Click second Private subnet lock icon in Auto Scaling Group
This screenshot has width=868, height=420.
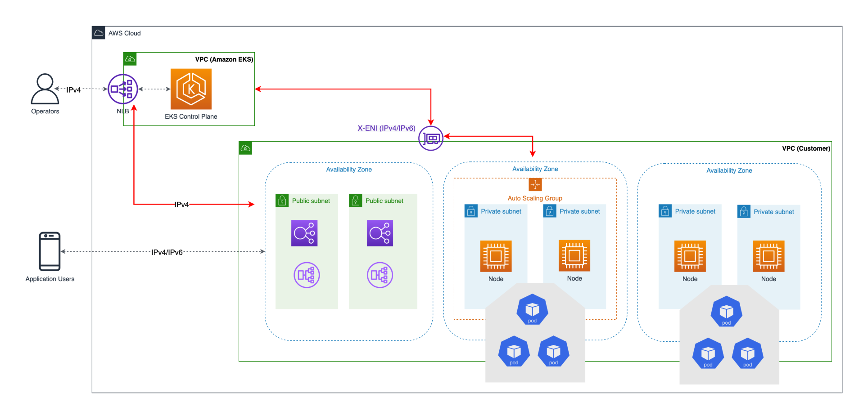(x=550, y=211)
